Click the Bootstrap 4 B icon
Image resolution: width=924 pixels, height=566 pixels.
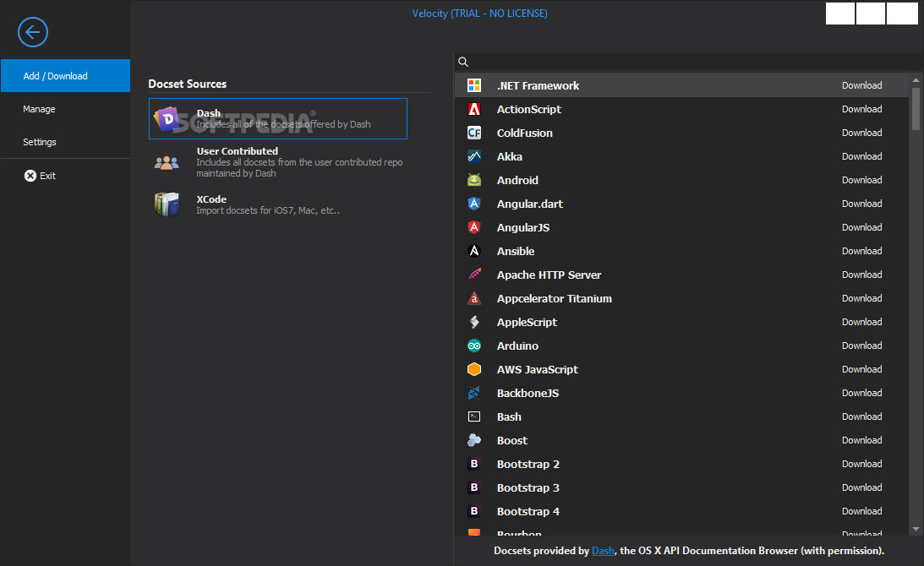tap(473, 511)
